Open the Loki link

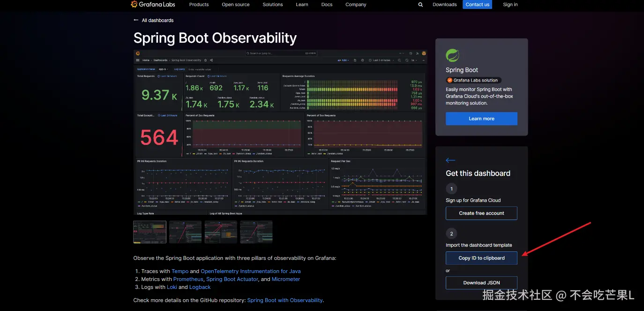tap(172, 287)
